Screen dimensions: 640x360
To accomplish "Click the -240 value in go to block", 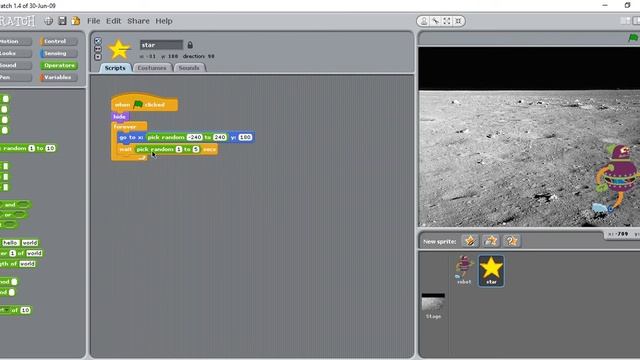I will tap(195, 138).
